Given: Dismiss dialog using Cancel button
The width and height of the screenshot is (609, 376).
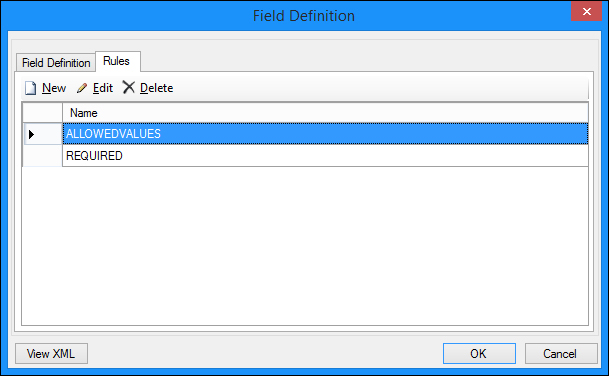Looking at the screenshot, I should tap(561, 353).
